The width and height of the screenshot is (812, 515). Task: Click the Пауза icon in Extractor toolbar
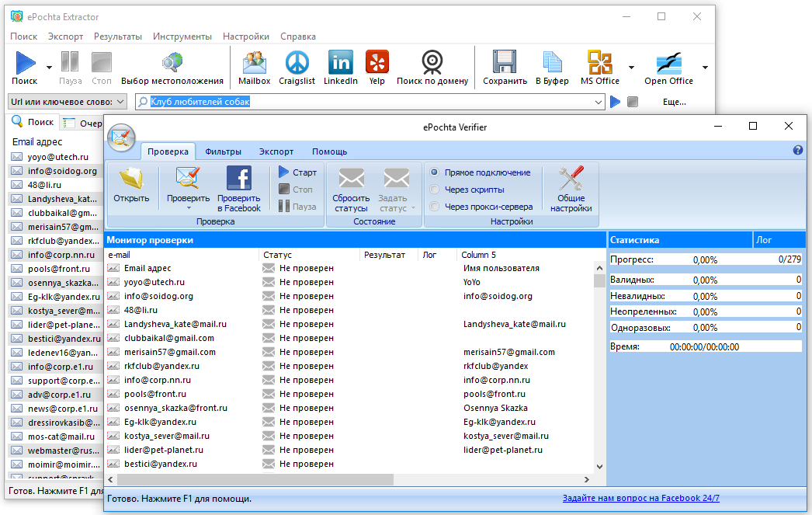pos(70,62)
